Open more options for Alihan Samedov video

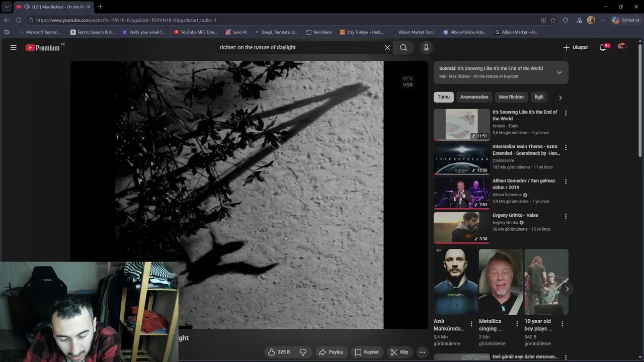click(566, 182)
